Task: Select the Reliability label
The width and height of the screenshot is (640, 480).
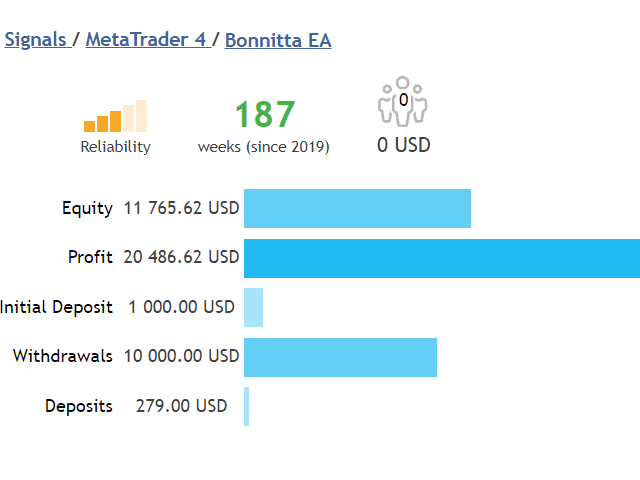Action: tap(115, 147)
